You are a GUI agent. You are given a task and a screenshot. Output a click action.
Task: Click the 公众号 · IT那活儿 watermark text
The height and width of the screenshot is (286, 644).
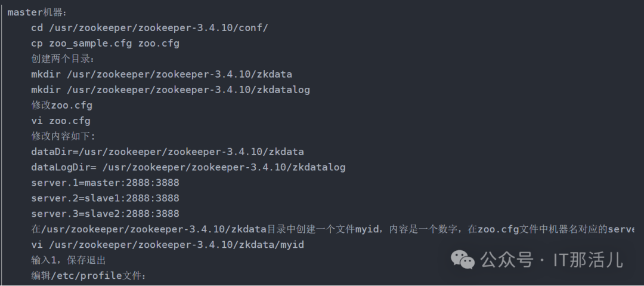click(552, 260)
